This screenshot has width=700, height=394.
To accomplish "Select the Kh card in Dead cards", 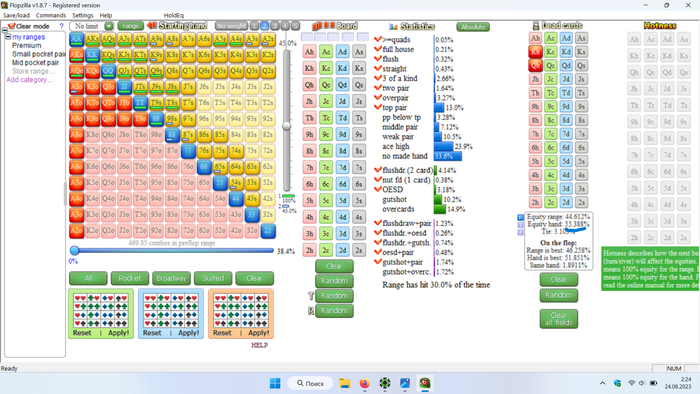I will [535, 52].
